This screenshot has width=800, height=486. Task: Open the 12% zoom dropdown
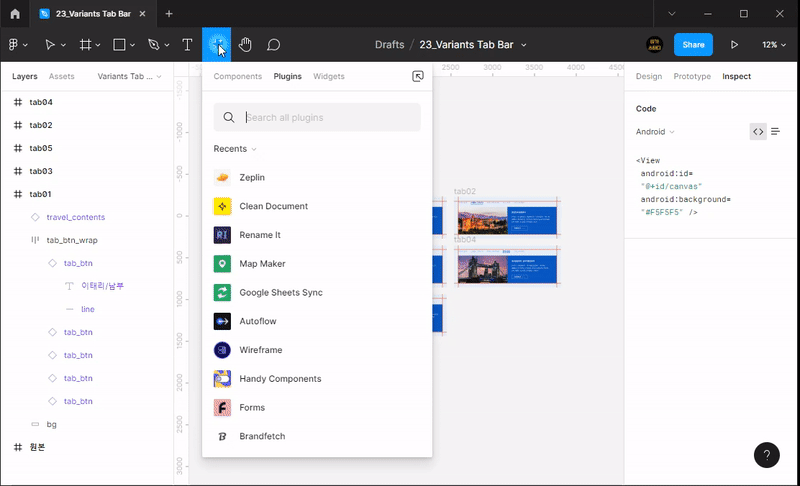pyautogui.click(x=774, y=45)
